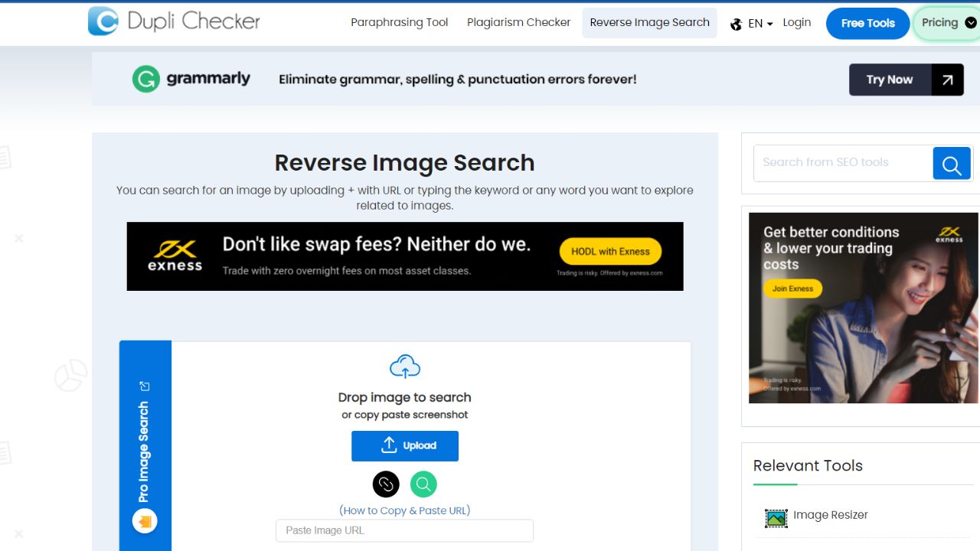
Task: Click the external link icon on Pro tab
Action: tap(145, 386)
